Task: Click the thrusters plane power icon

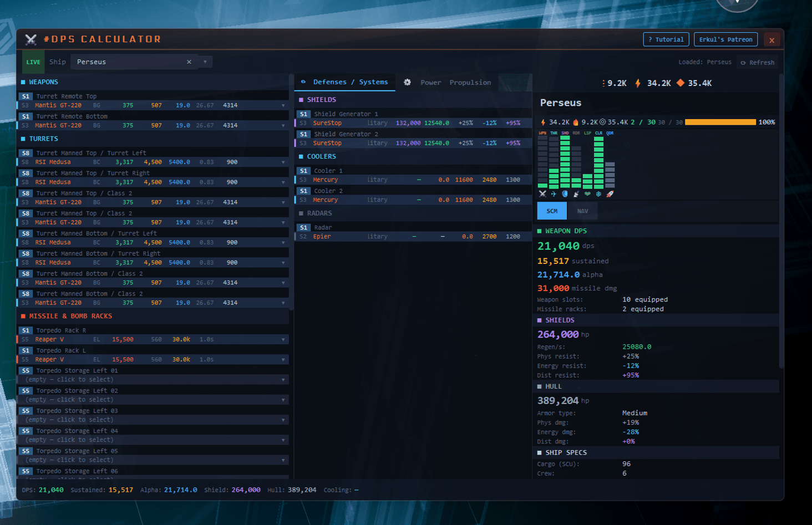Action: click(554, 194)
